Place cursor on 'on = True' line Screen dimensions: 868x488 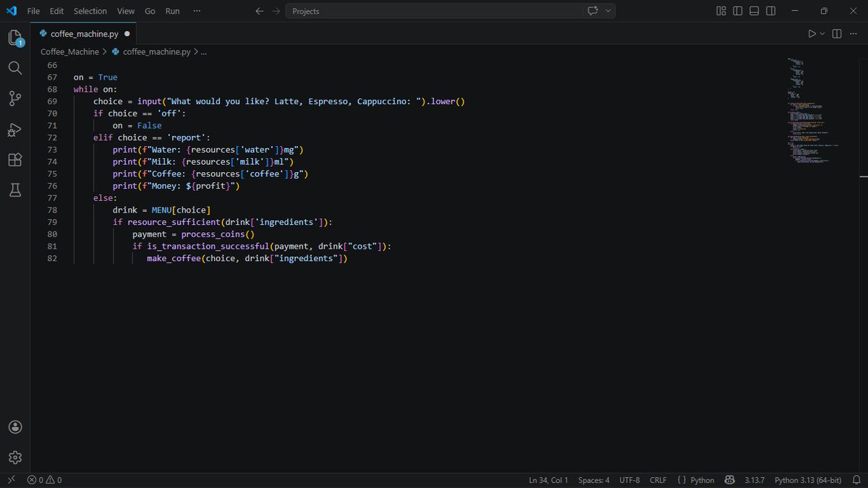coord(95,77)
